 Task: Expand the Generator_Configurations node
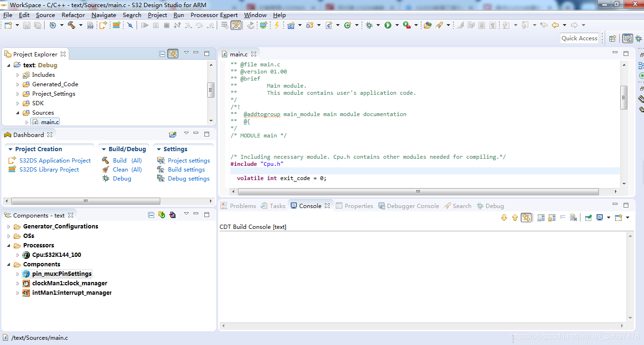(x=9, y=227)
